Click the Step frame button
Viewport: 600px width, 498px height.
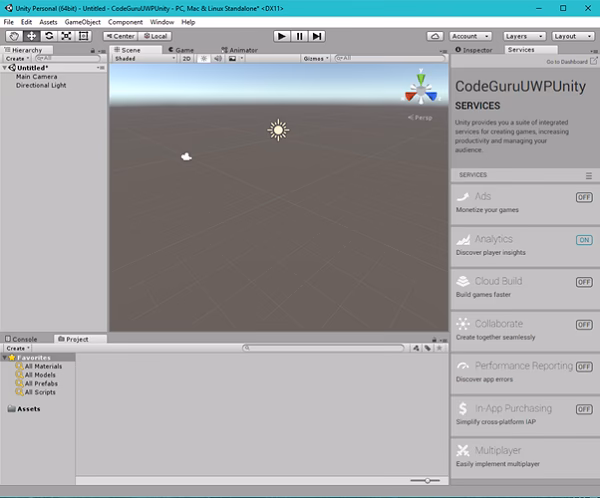tap(317, 36)
